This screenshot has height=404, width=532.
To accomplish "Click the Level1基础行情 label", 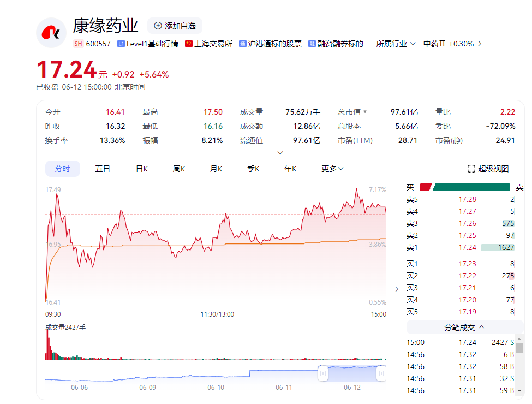I will pyautogui.click(x=152, y=44).
